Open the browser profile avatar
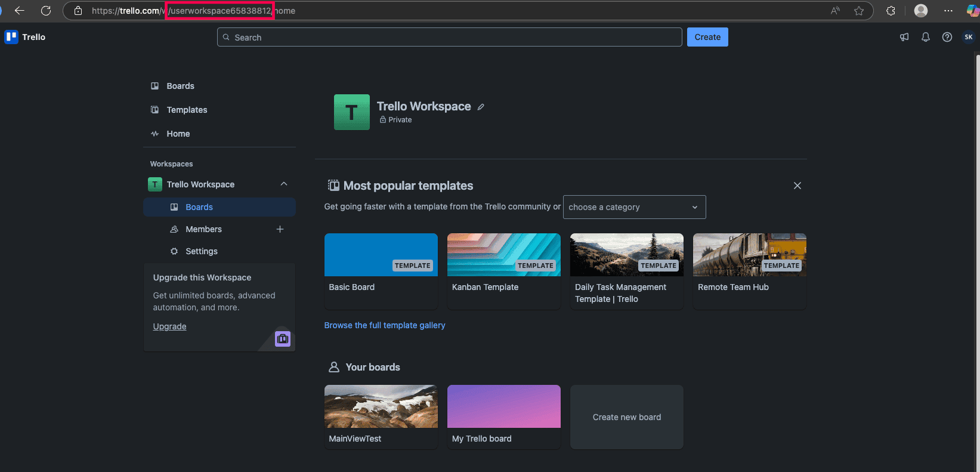This screenshot has height=472, width=980. [921, 11]
